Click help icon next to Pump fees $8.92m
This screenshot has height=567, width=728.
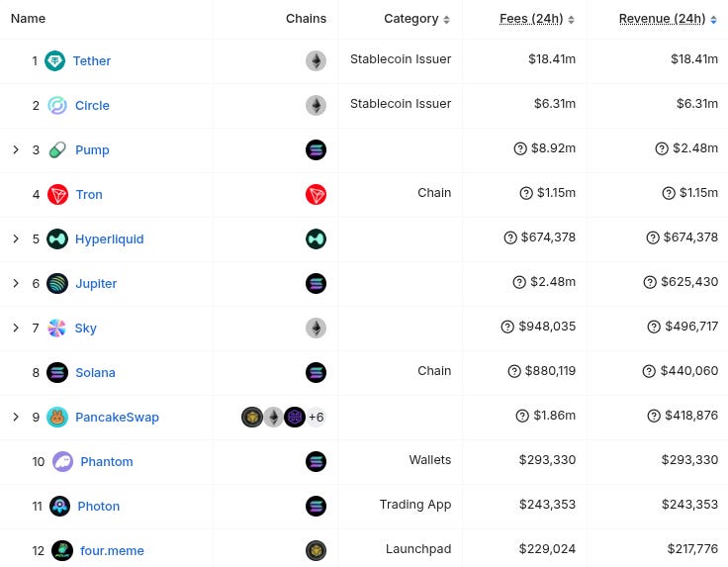(x=520, y=148)
